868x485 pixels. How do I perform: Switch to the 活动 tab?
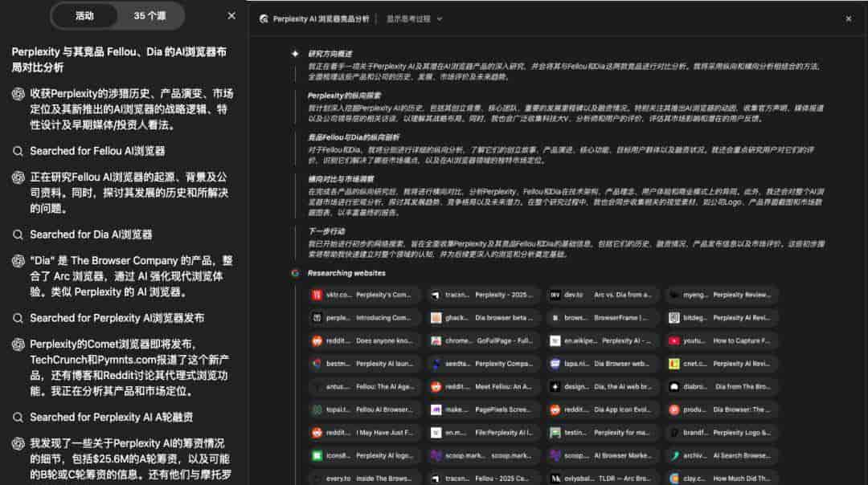(x=84, y=16)
